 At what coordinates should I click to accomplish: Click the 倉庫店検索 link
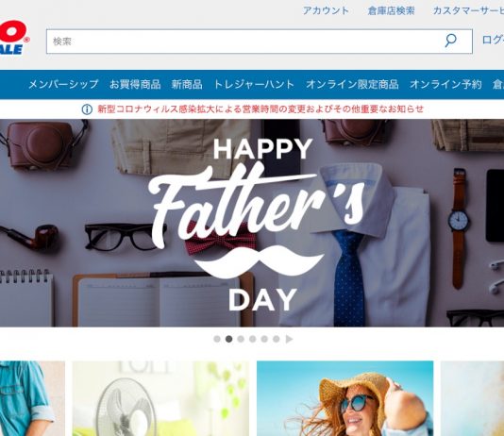tap(391, 10)
